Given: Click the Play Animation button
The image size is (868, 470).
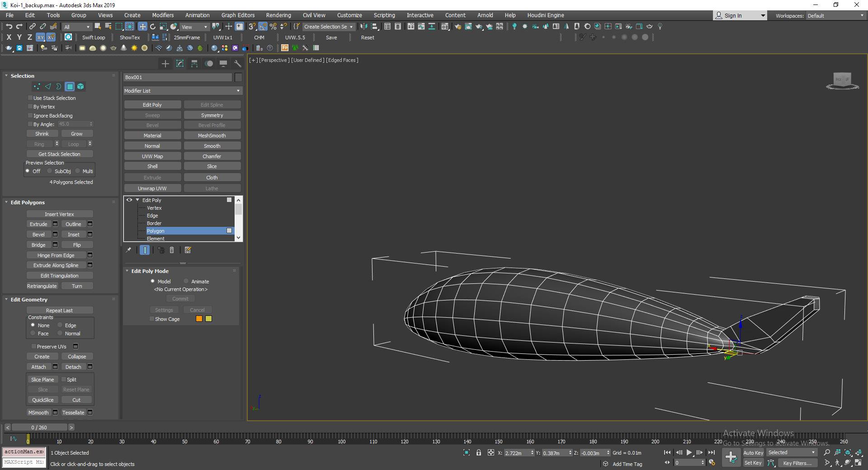Looking at the screenshot, I should coord(689,452).
